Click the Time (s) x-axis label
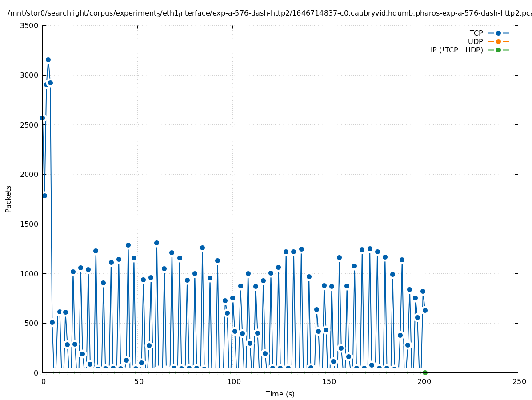 280,394
